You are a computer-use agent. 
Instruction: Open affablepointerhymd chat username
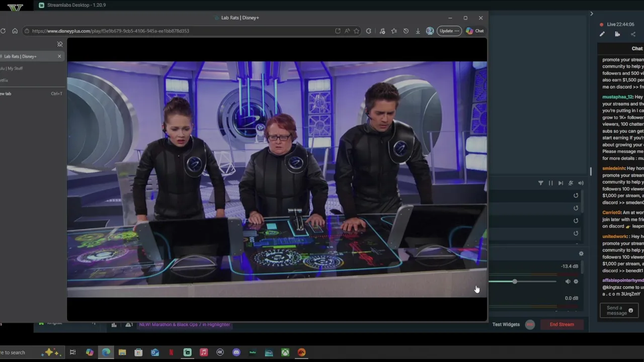pos(623,281)
